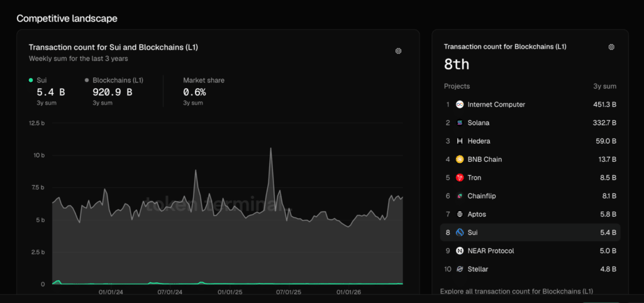The image size is (644, 303).
Task: Click the 5.4 B Sui sum value
Action: [x=50, y=92]
